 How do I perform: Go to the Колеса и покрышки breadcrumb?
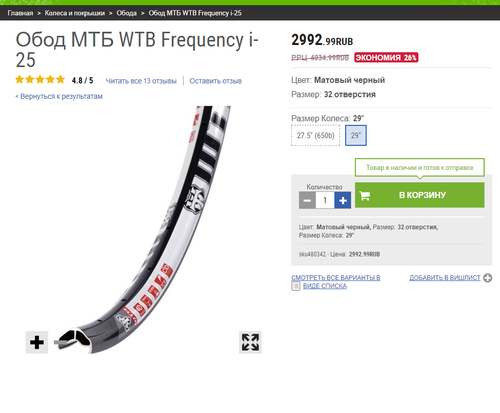tap(75, 13)
